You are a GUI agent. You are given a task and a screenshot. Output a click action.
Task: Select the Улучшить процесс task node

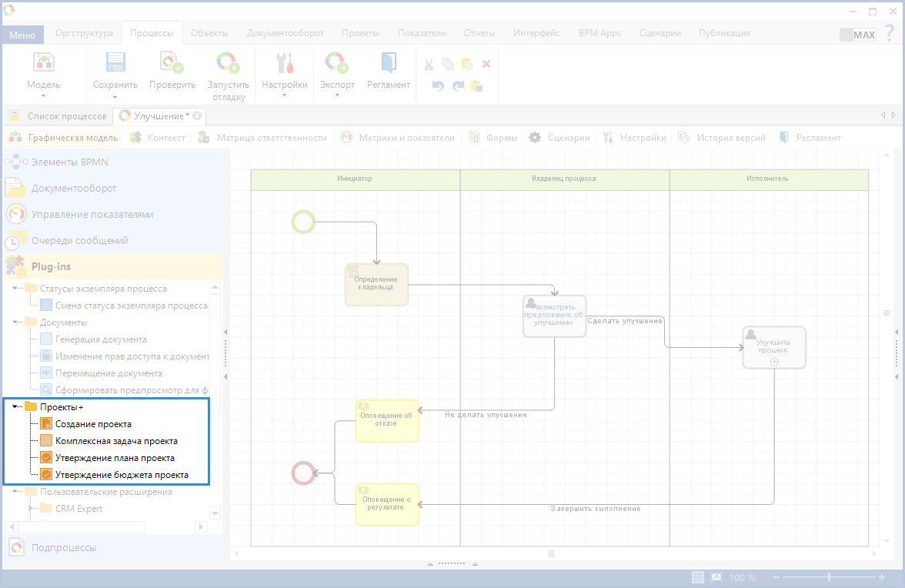tap(773, 347)
